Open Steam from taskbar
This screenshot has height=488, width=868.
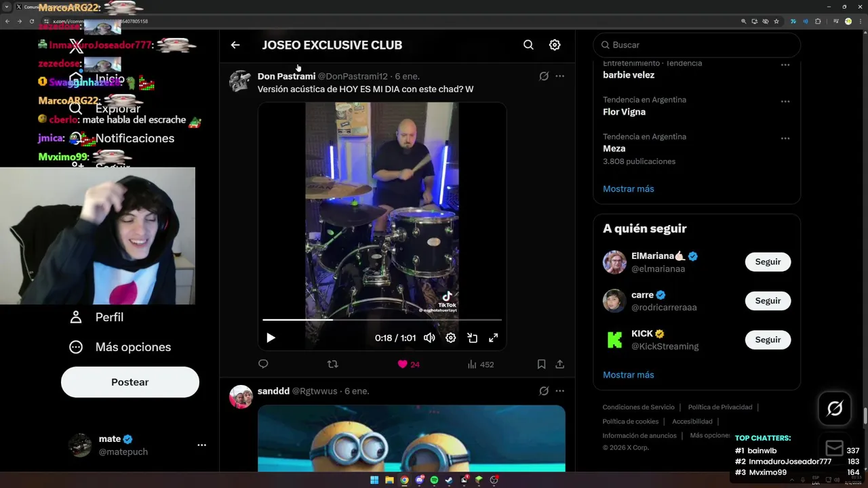[449, 480]
